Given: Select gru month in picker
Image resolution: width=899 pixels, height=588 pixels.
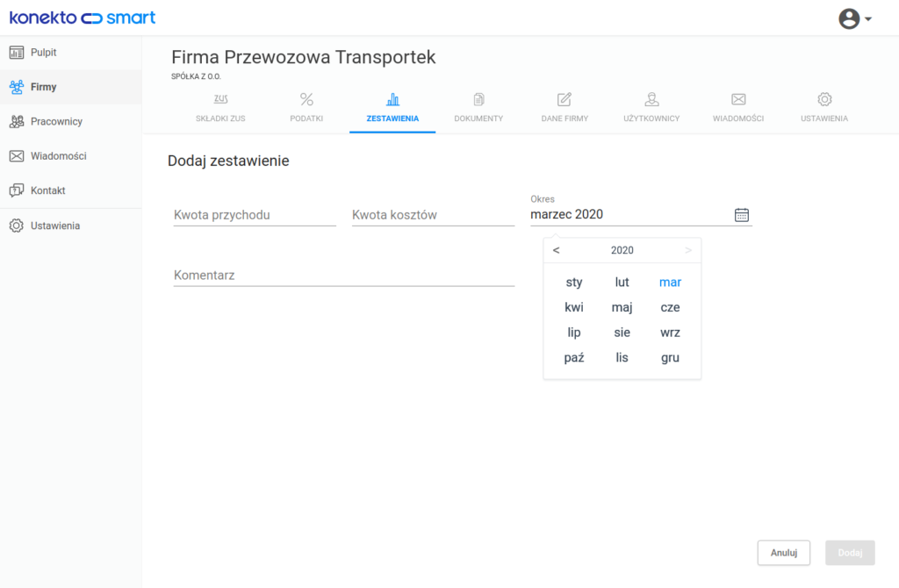Looking at the screenshot, I should pyautogui.click(x=670, y=357).
